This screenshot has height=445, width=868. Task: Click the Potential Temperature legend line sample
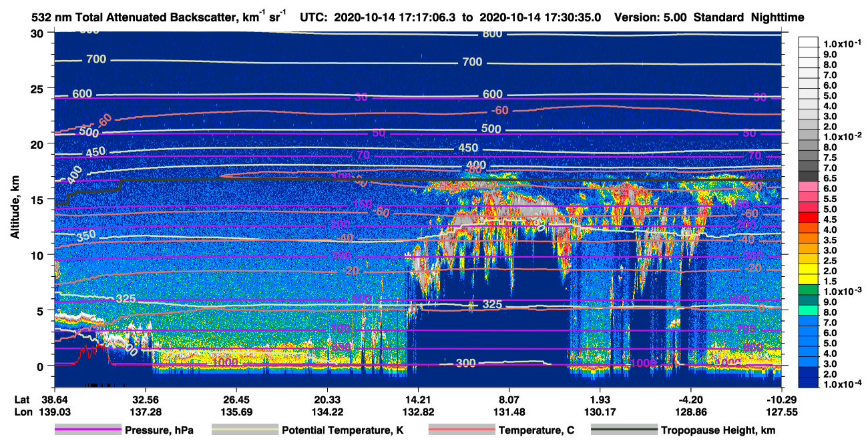[x=245, y=430]
